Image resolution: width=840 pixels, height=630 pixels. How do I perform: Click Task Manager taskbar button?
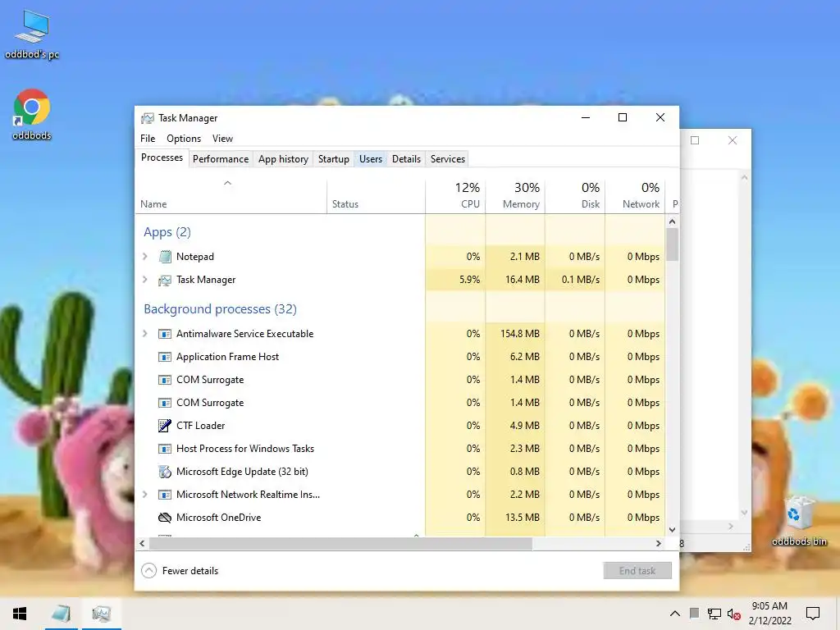(x=101, y=614)
